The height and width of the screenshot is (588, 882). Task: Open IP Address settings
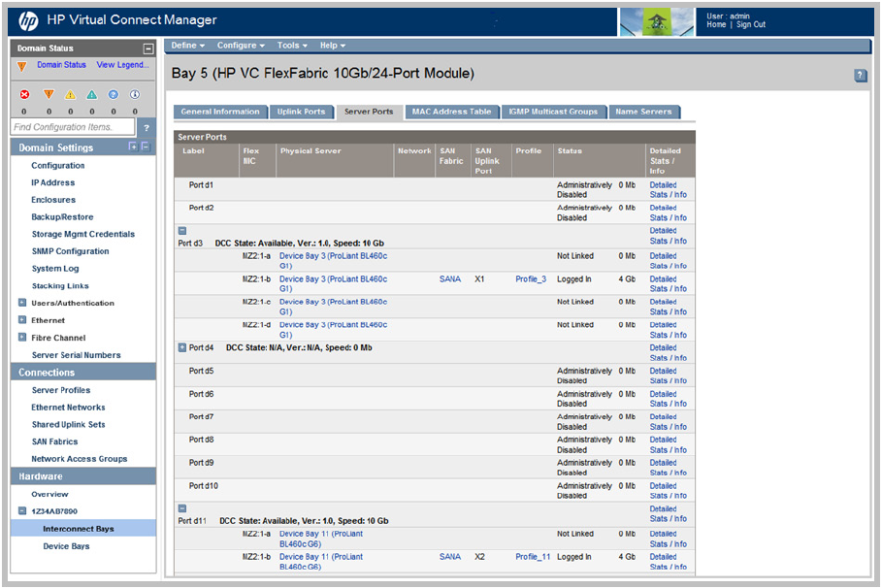coord(52,182)
